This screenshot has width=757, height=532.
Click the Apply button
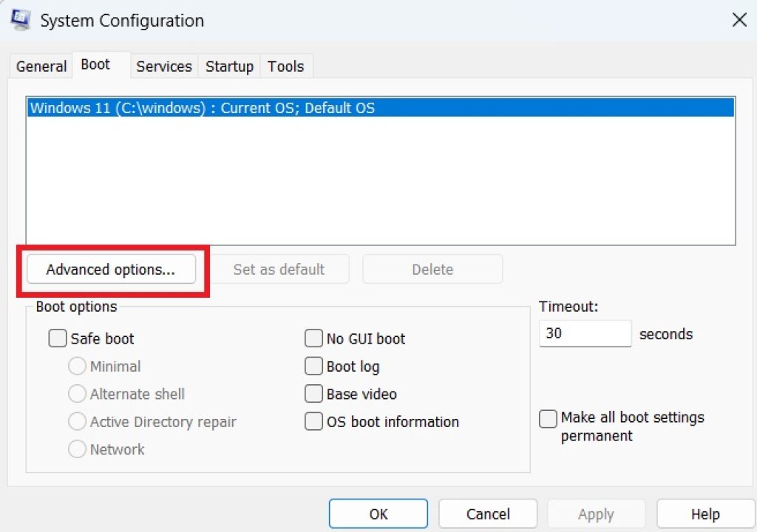[597, 514]
